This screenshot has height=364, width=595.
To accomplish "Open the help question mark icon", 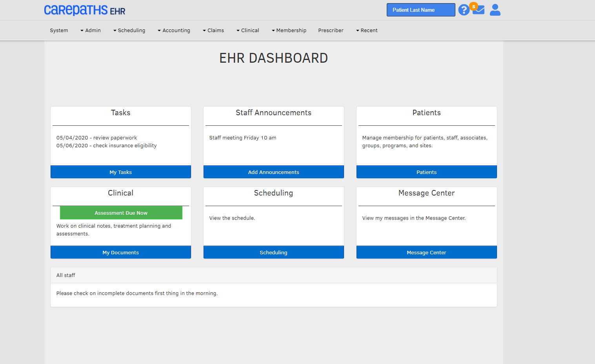I will click(464, 9).
